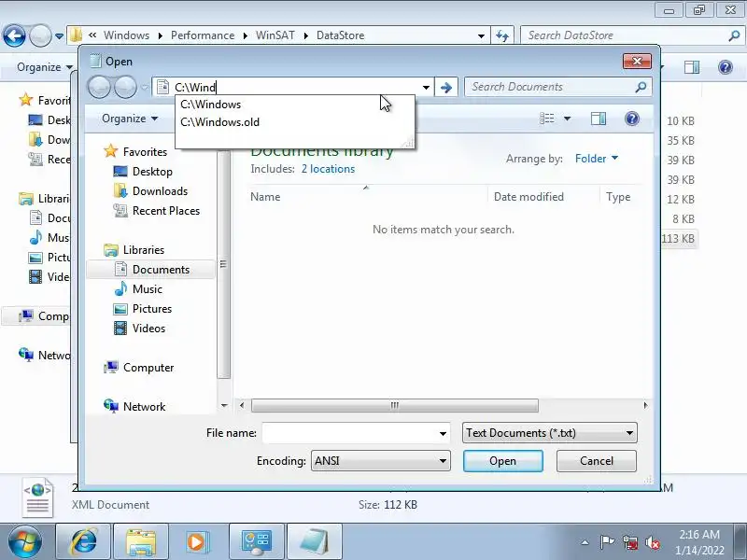Select Music library in dialog pane
Image resolution: width=747 pixels, height=560 pixels.
tap(148, 289)
